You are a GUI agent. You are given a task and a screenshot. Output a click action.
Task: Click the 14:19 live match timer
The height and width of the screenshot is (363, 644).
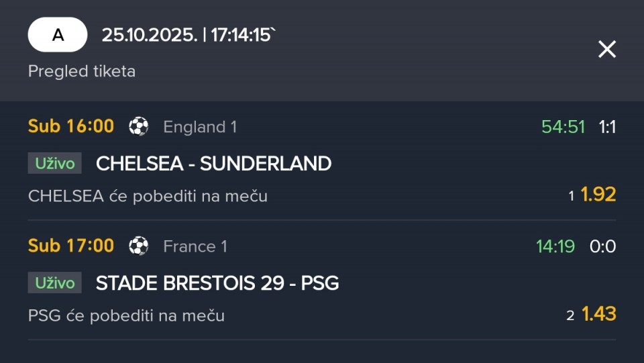[555, 247]
